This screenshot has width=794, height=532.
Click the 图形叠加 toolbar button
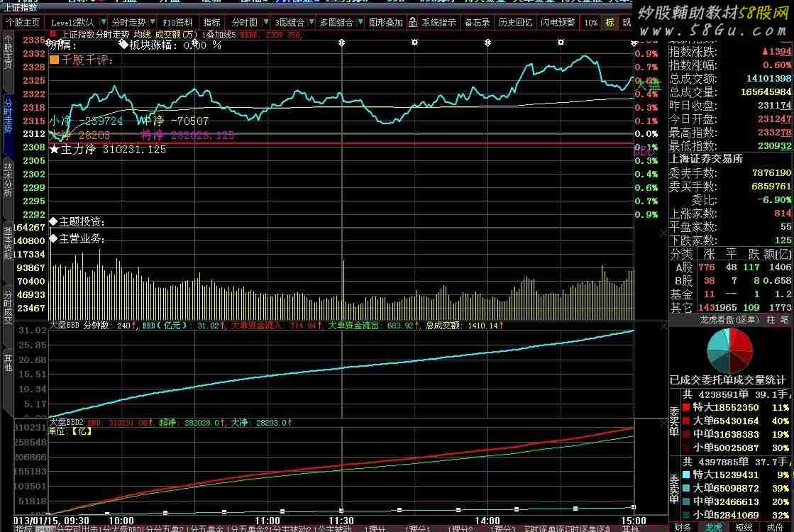coord(386,23)
